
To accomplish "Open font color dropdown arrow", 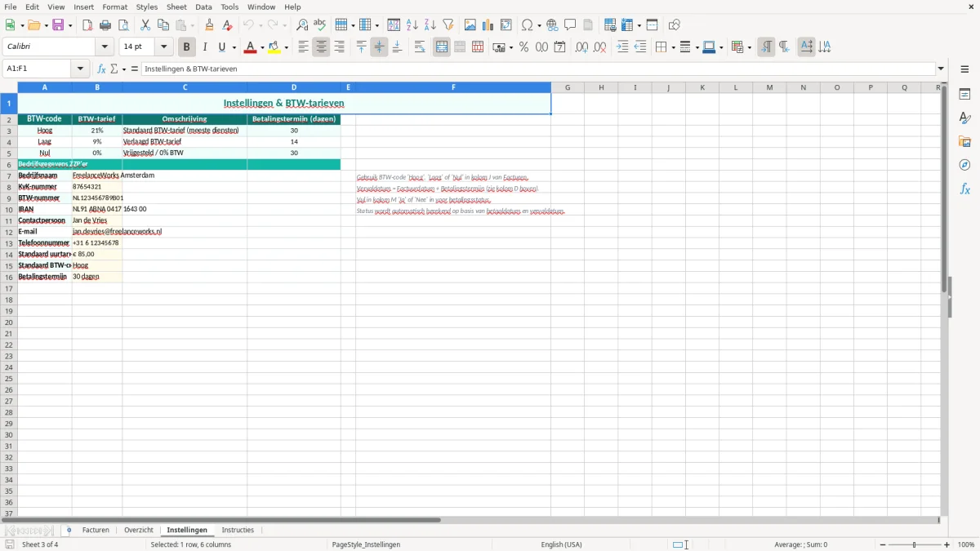I will click(262, 47).
